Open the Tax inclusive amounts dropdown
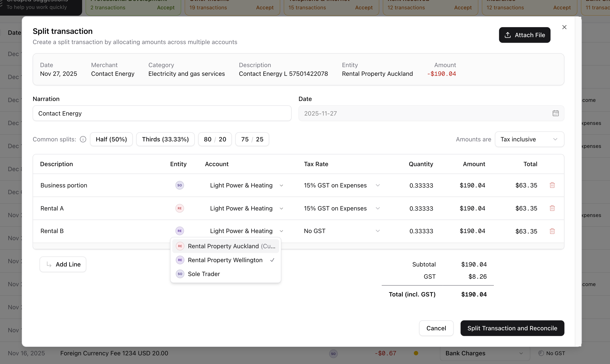The image size is (610, 364). pyautogui.click(x=529, y=139)
